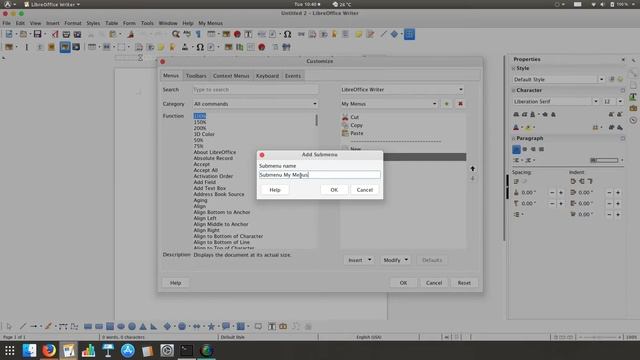
Task: Switch to the Context Menus tab
Action: click(231, 76)
